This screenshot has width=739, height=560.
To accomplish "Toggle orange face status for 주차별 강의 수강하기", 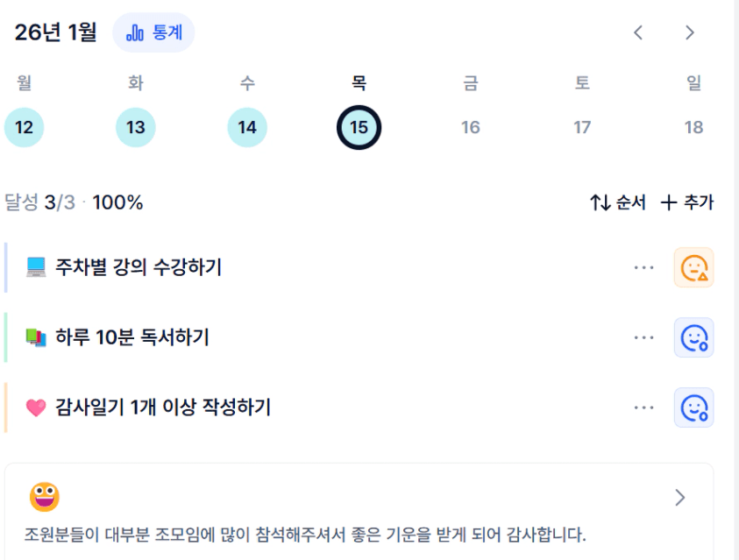I will click(x=693, y=267).
